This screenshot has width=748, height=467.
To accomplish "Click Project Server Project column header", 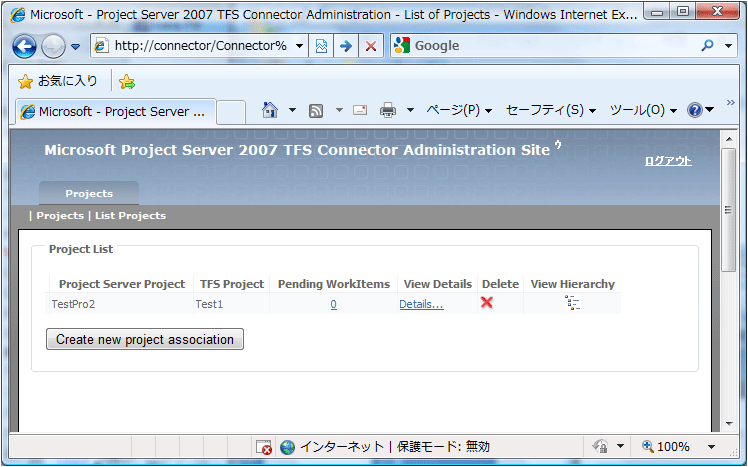I will [x=122, y=284].
